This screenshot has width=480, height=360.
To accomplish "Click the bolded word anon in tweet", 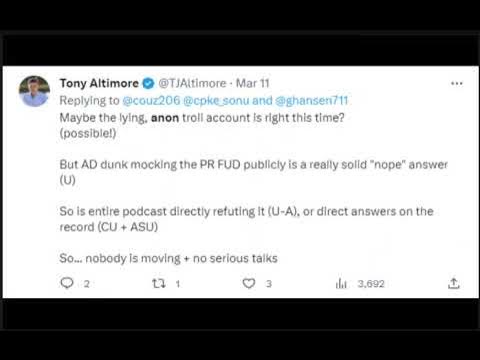I will pos(165,118).
